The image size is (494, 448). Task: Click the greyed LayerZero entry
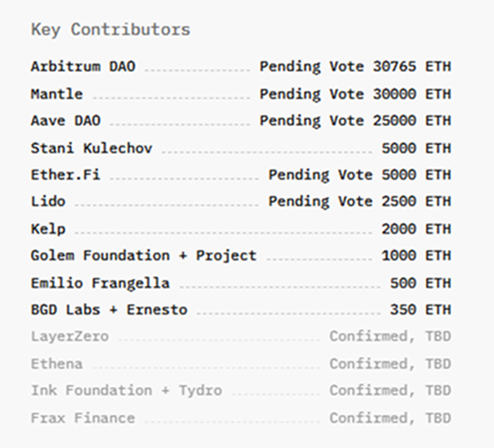click(70, 336)
